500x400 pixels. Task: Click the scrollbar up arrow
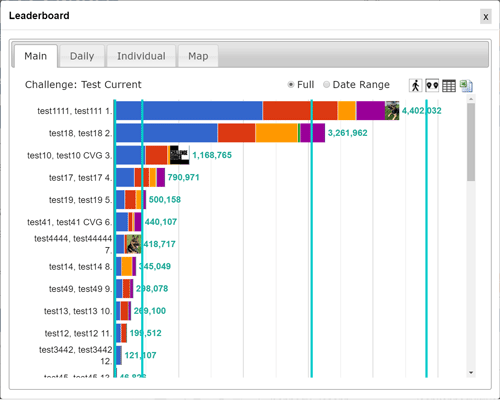pyautogui.click(x=471, y=99)
